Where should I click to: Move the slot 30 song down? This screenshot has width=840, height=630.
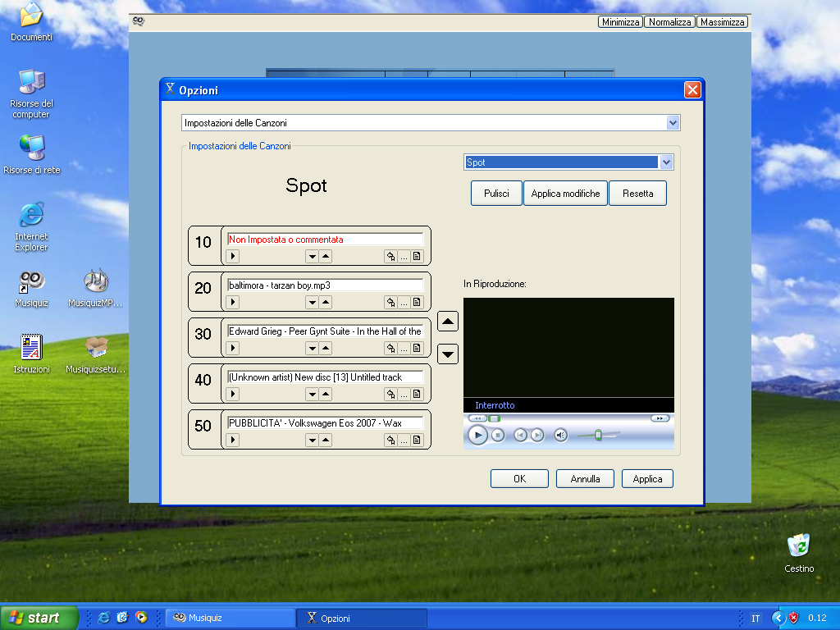312,349
